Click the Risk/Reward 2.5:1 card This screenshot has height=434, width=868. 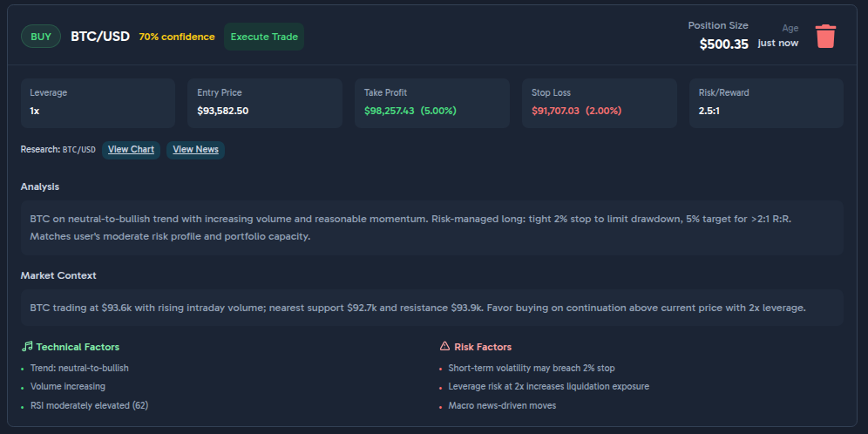tap(766, 103)
